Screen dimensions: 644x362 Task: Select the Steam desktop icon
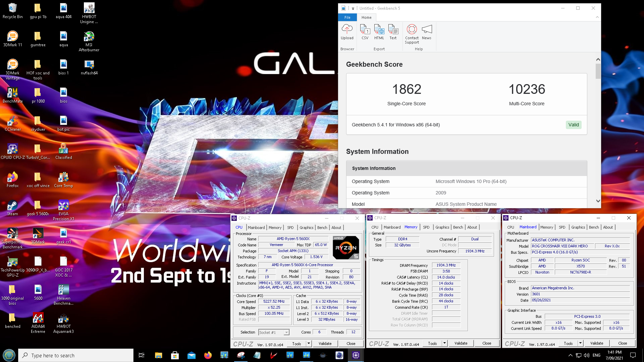(x=13, y=208)
